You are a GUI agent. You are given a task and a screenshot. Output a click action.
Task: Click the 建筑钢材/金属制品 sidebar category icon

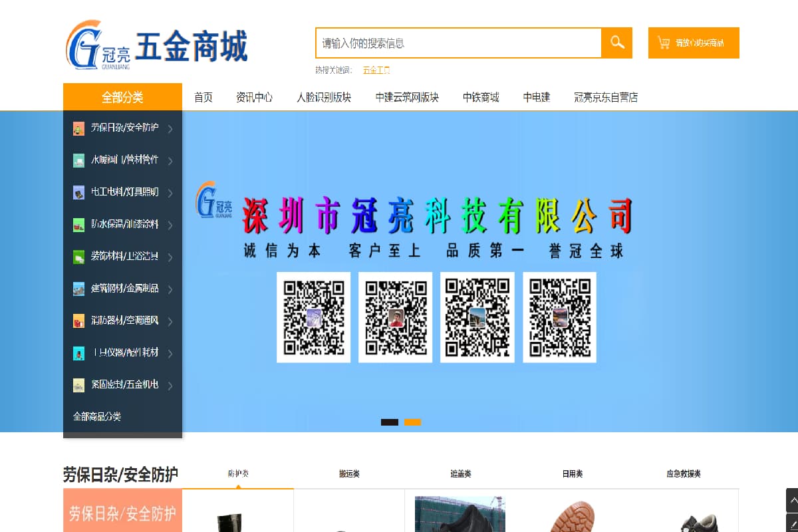coord(78,289)
